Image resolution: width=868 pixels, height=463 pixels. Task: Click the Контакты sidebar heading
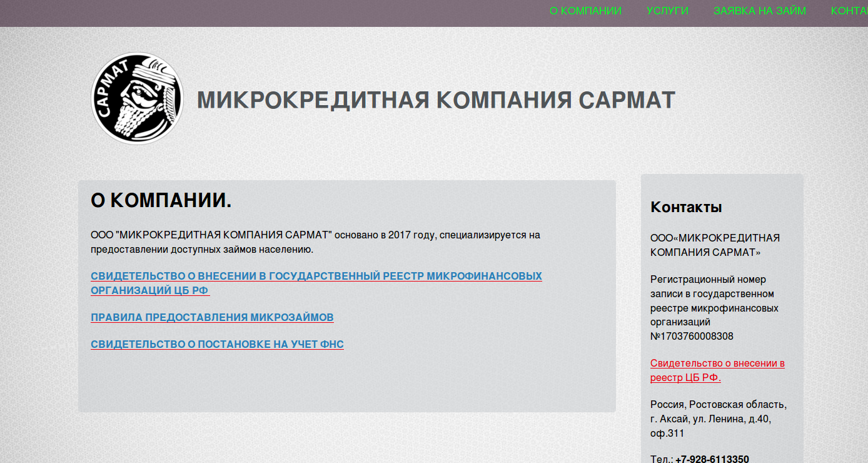686,207
